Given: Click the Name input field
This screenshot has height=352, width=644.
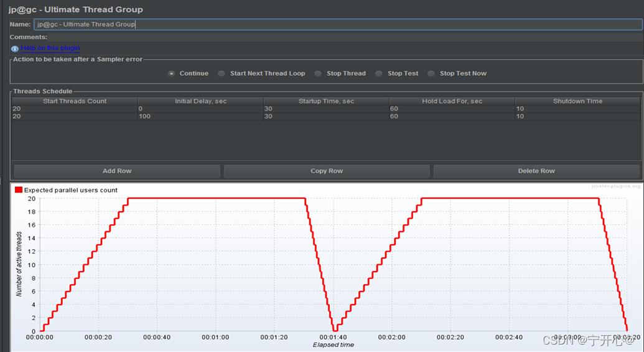Looking at the screenshot, I should [x=338, y=24].
